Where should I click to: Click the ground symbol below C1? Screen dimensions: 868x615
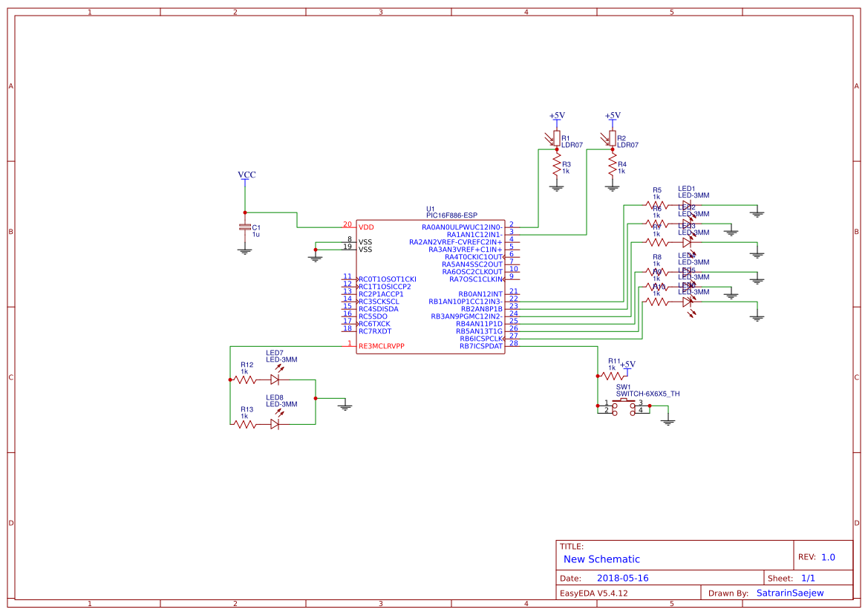tap(245, 251)
